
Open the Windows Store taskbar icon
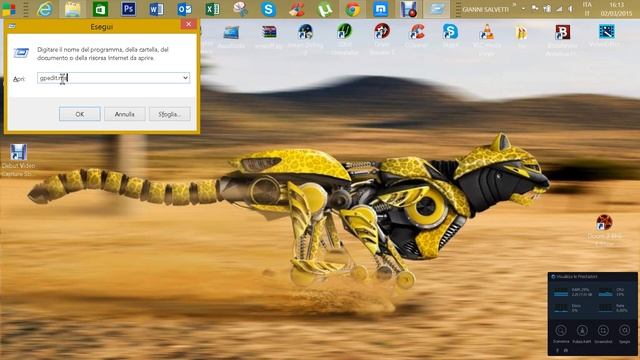(x=100, y=9)
